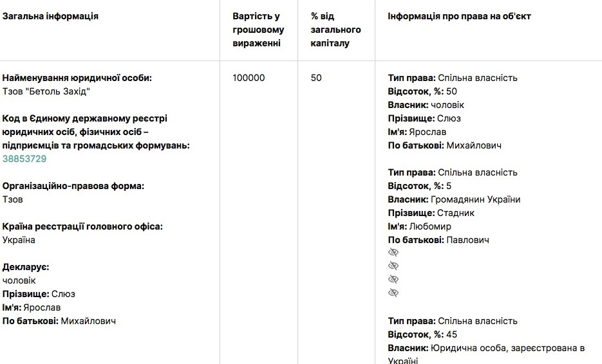This screenshot has height=364, width=602.
Task: Click the 'Загальна інформація' column header
Action: click(x=50, y=16)
